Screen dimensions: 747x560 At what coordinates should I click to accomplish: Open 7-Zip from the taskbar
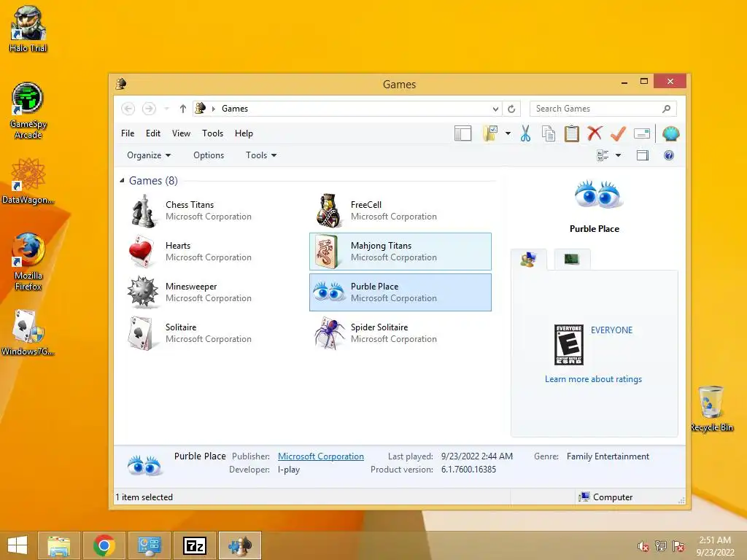194,545
